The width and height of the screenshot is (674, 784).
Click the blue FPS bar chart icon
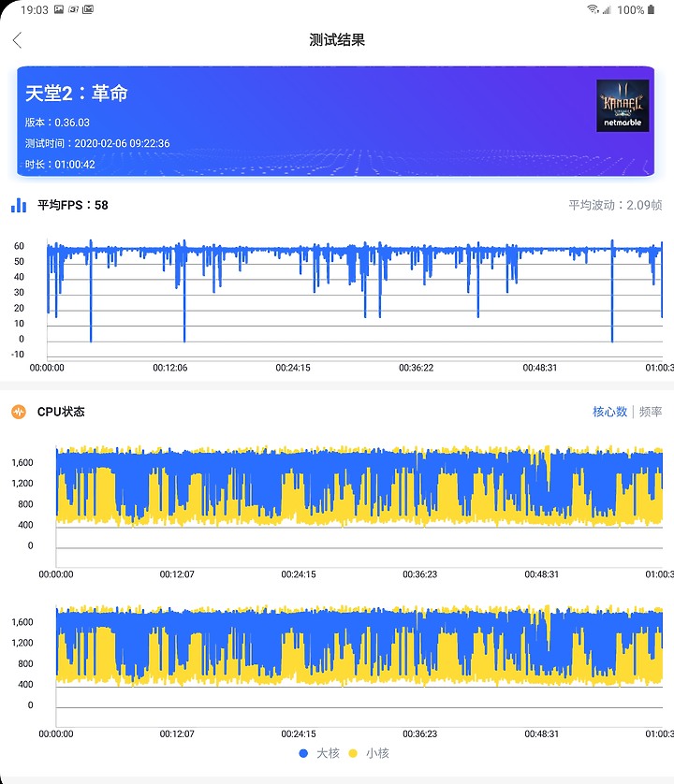[19, 205]
